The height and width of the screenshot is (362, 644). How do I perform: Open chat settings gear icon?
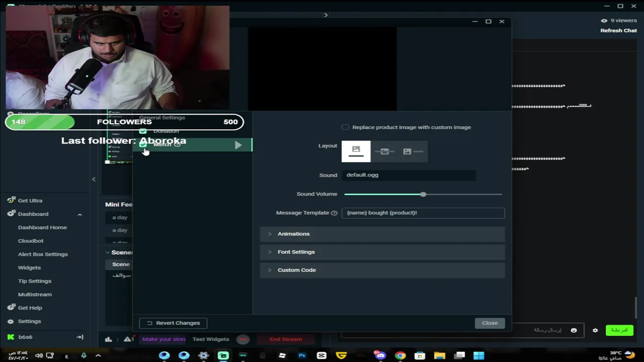[x=595, y=330]
